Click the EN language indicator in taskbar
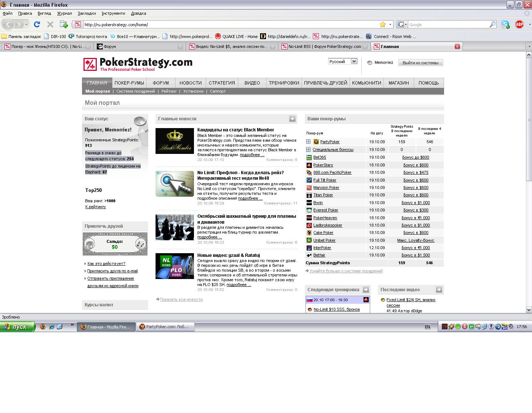 [x=427, y=327]
